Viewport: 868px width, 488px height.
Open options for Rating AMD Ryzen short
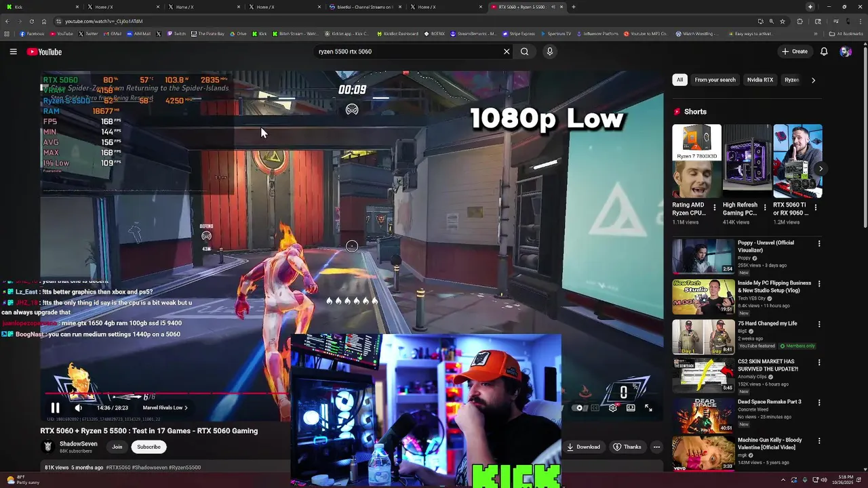pyautogui.click(x=714, y=207)
